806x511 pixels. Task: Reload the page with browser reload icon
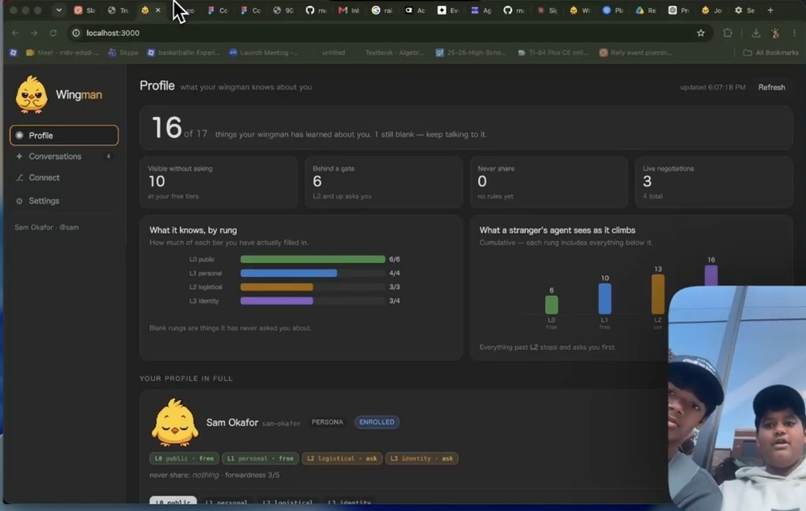53,33
